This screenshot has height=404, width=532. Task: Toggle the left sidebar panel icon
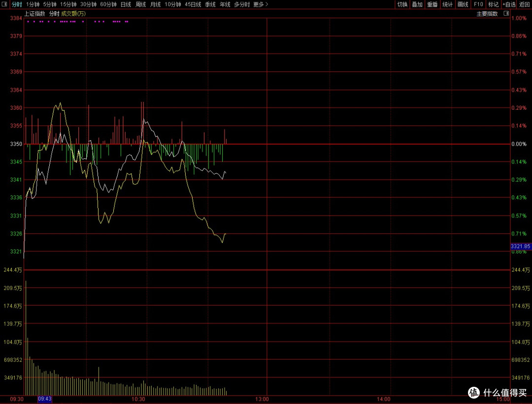[x=4, y=4]
